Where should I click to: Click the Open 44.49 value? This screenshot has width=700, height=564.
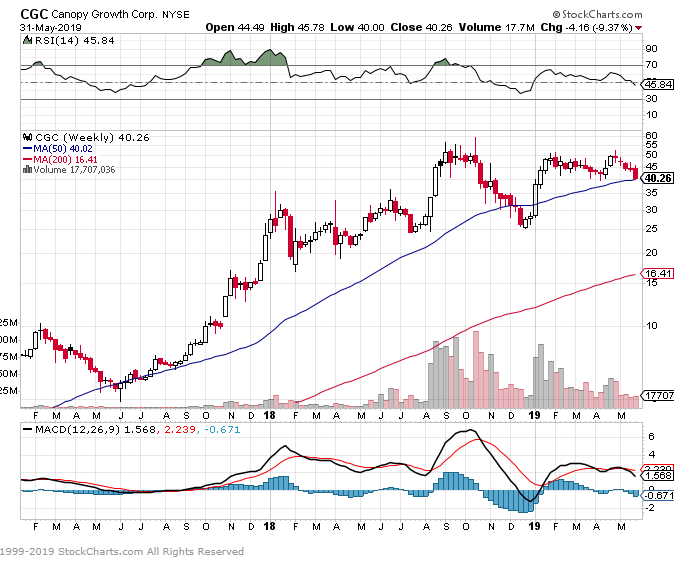coord(235,27)
